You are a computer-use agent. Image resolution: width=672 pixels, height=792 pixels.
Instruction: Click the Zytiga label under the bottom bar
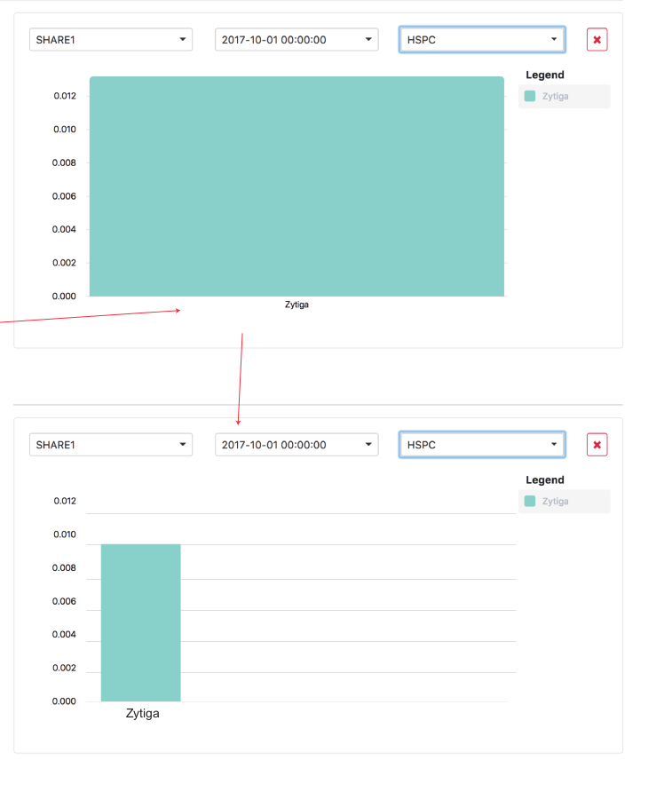pos(141,712)
